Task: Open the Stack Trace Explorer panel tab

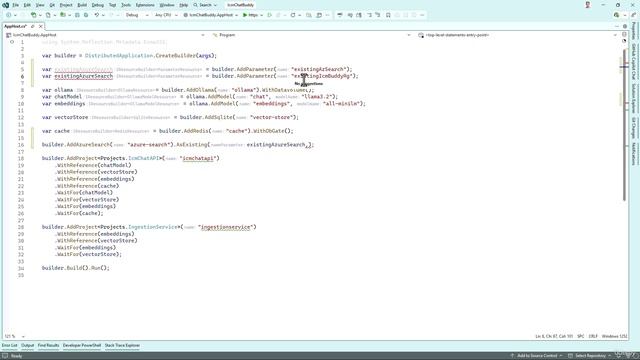Action: pos(122,345)
